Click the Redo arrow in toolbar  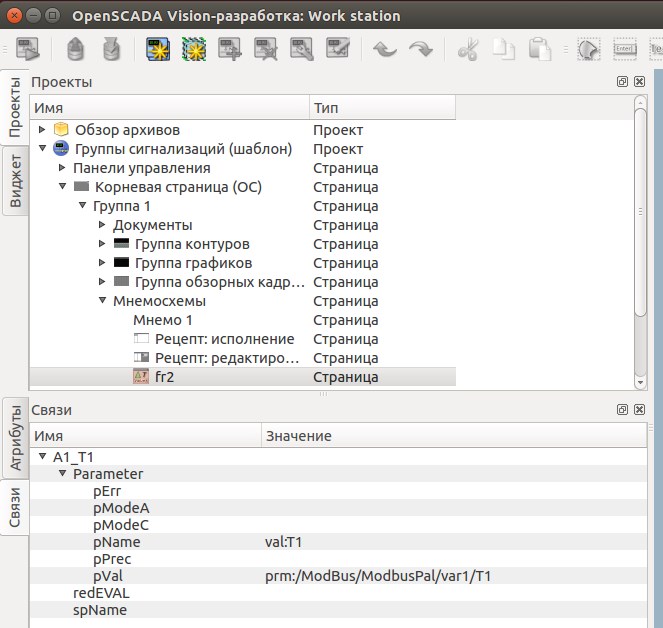(420, 49)
